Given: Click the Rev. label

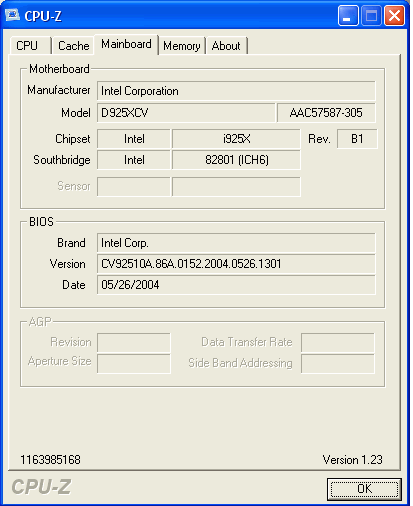Looking at the screenshot, I should tap(319, 139).
